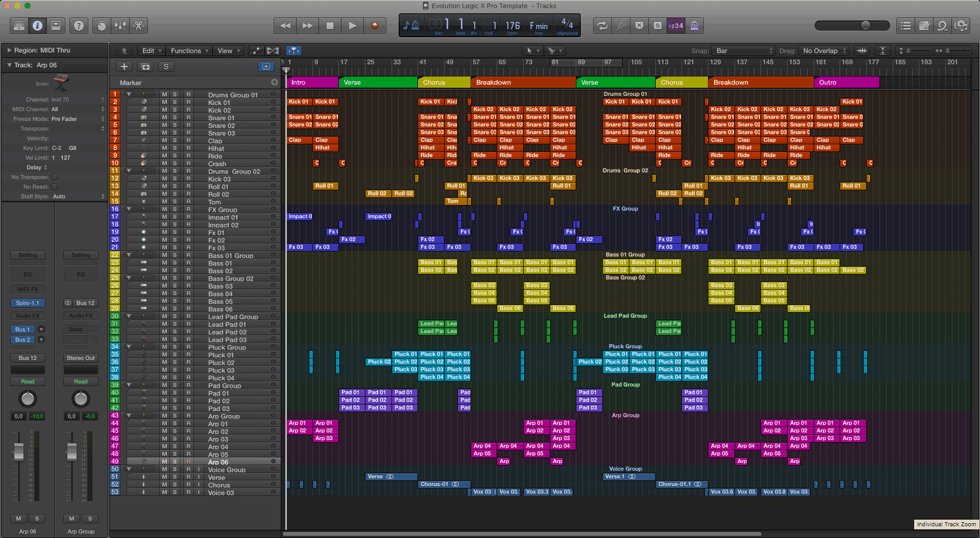Open the Note Pads panel
Image resolution: width=980 pixels, height=538 pixels.
924,25
